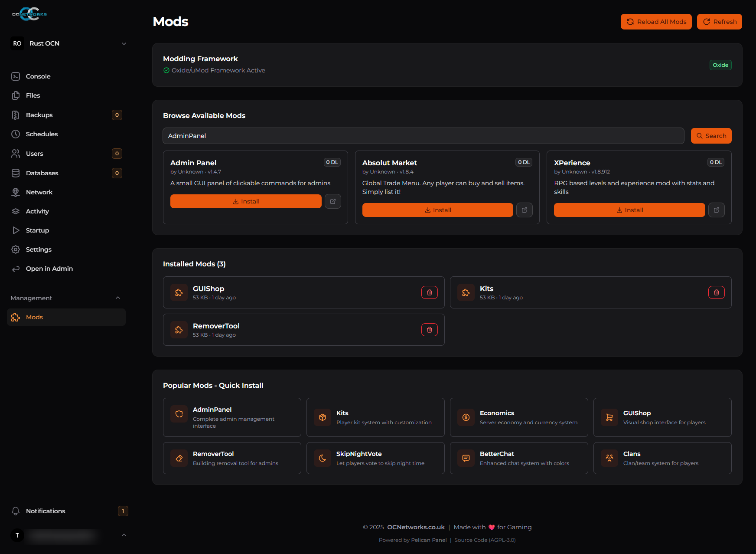The width and height of the screenshot is (756, 554).
Task: Click the Reload All Mods button
Action: [656, 21]
